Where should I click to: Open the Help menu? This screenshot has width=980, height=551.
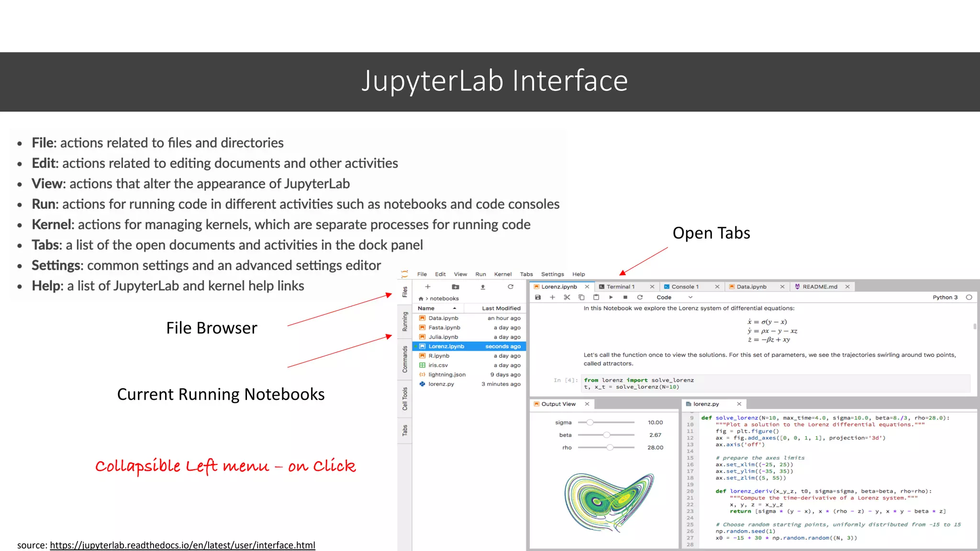click(579, 274)
